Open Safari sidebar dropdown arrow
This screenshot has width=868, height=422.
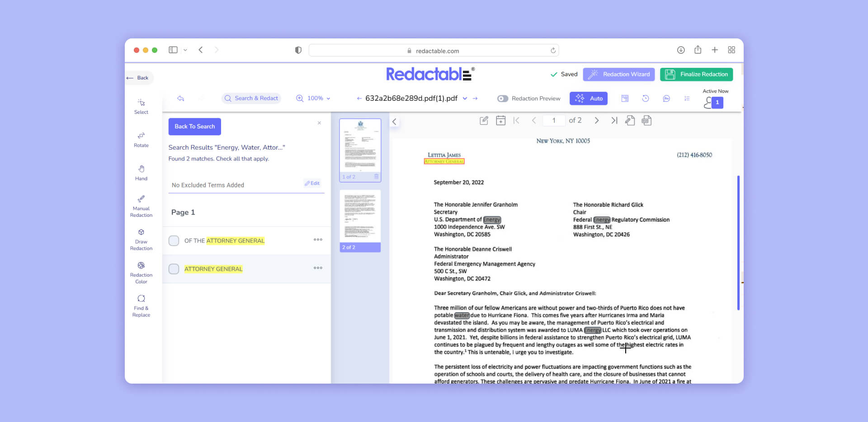[185, 50]
